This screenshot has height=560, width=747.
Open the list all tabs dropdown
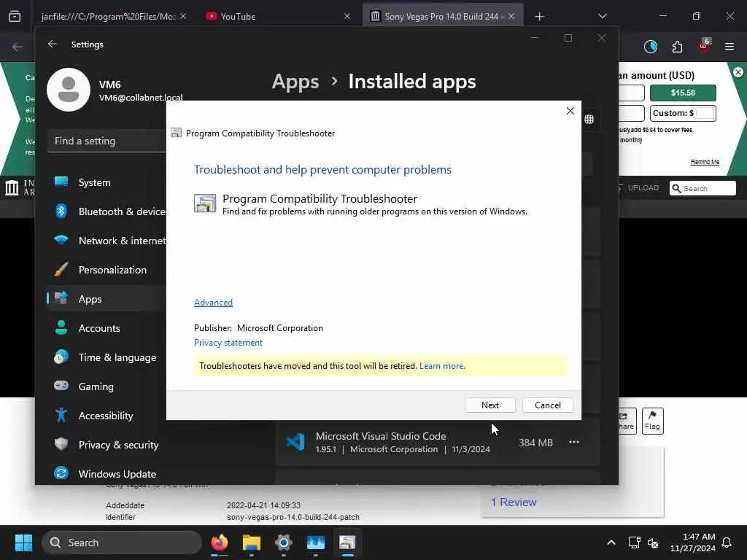tap(603, 16)
